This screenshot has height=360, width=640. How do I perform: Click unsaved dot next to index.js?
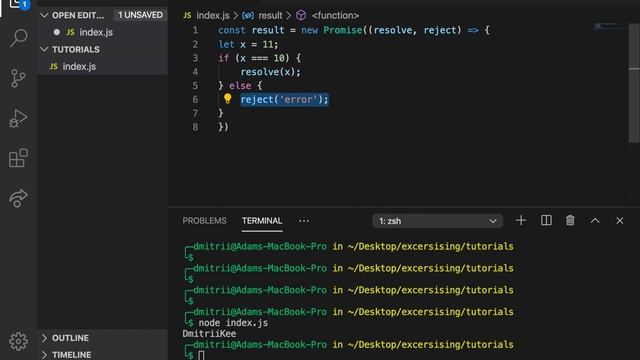(57, 32)
